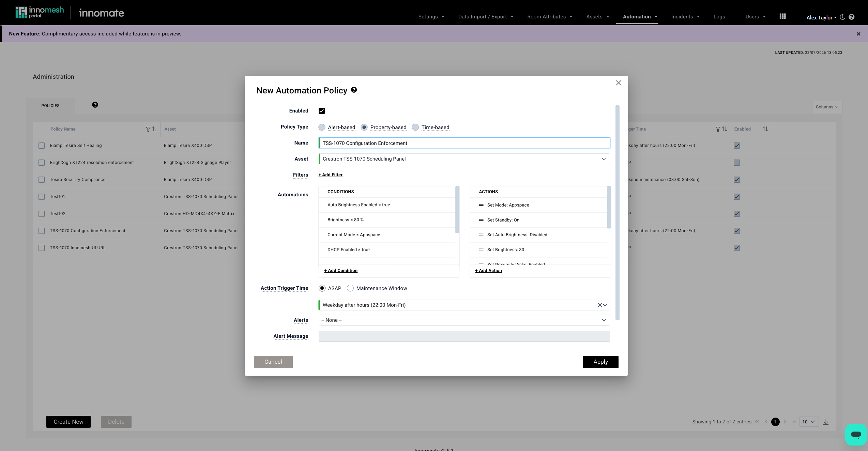Screen dimensions: 868x451
Task: Open help beside New Automation Policy title
Action: click(x=354, y=90)
